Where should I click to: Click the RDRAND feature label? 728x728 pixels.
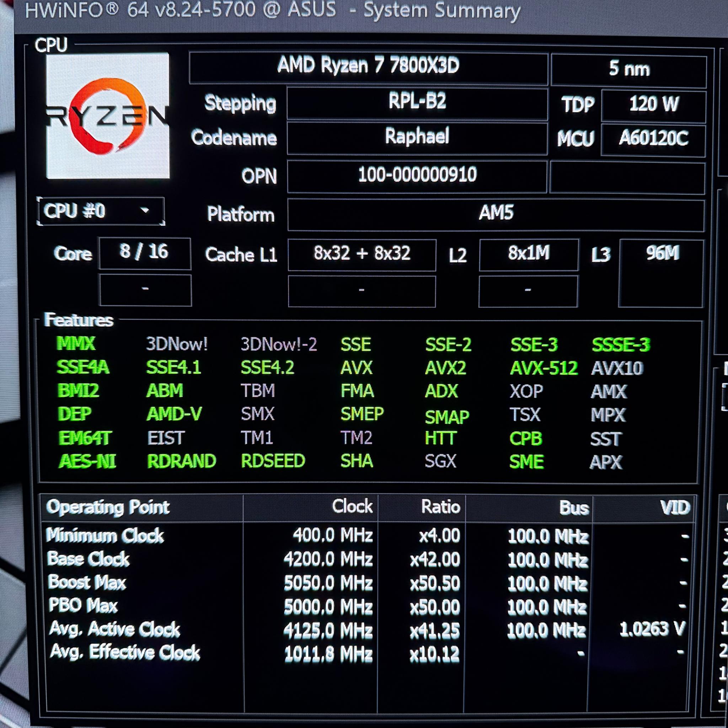[x=182, y=461]
